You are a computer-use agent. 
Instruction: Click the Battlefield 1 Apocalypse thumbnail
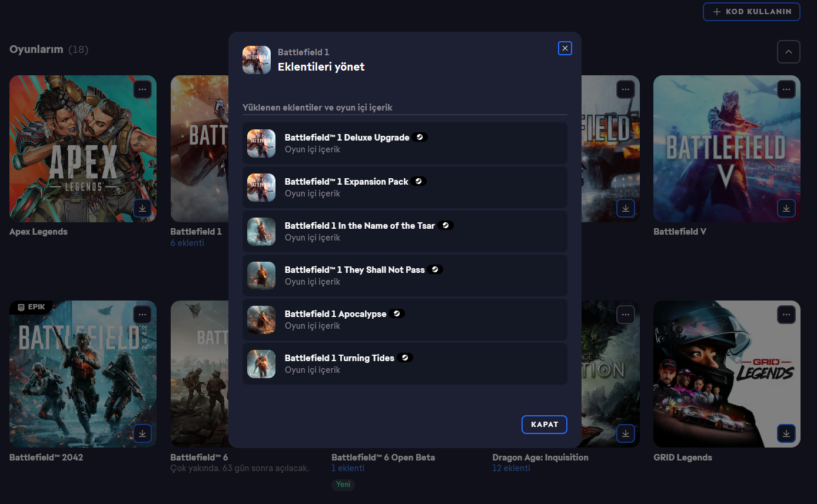261,320
